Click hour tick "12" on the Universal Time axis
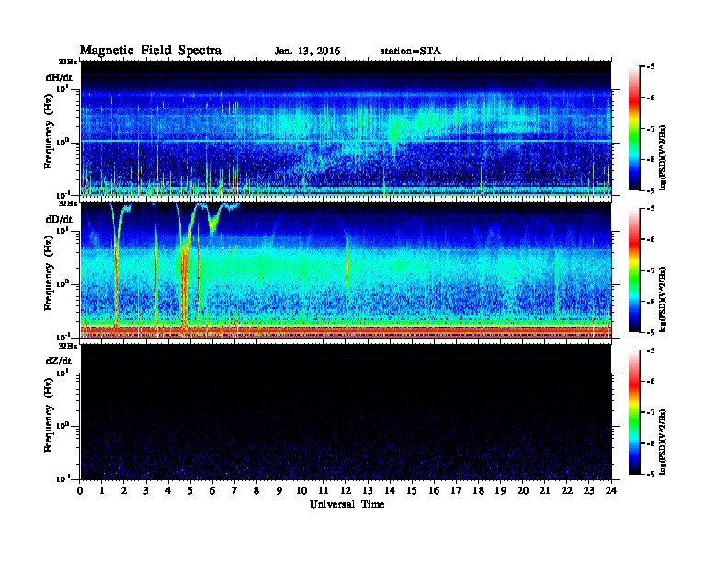The height and width of the screenshot is (563, 728). (346, 491)
